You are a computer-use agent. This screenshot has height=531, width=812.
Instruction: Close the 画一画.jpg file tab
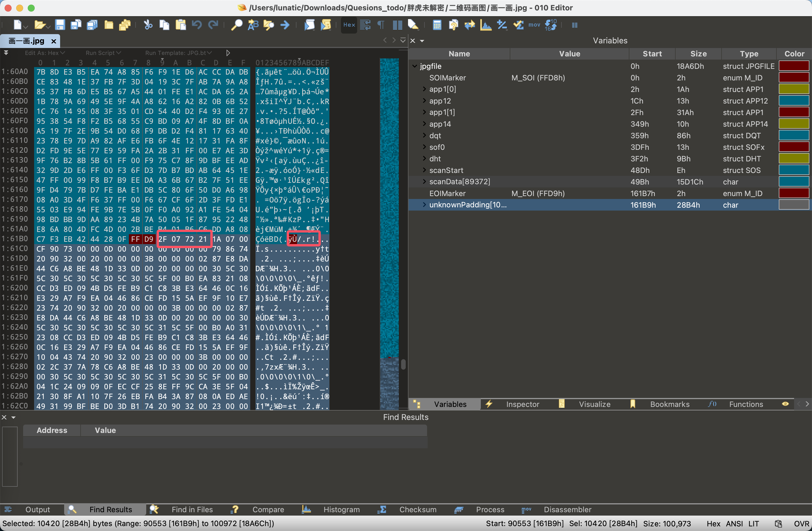pos(53,41)
